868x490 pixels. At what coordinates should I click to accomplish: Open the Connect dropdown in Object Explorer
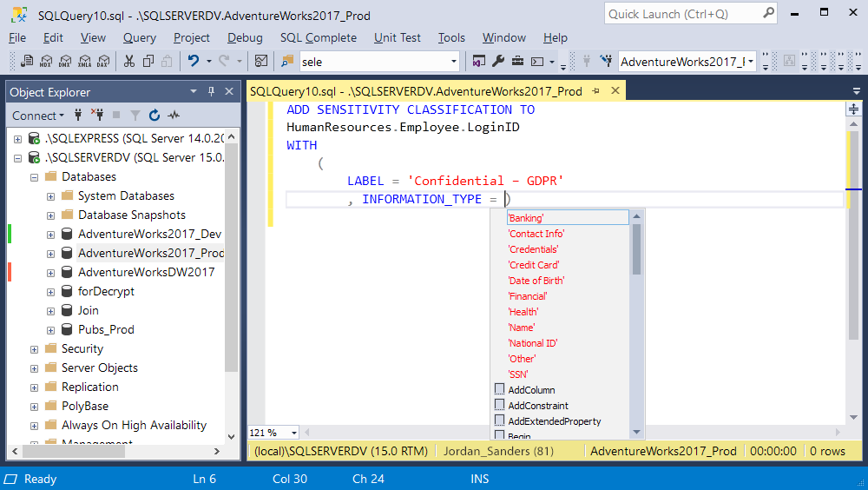37,116
